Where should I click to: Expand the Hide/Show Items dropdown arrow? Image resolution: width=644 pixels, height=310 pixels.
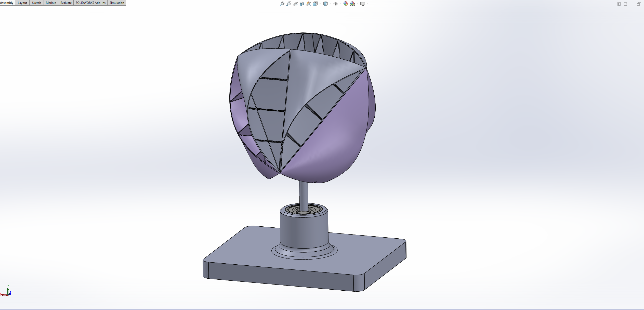340,4
